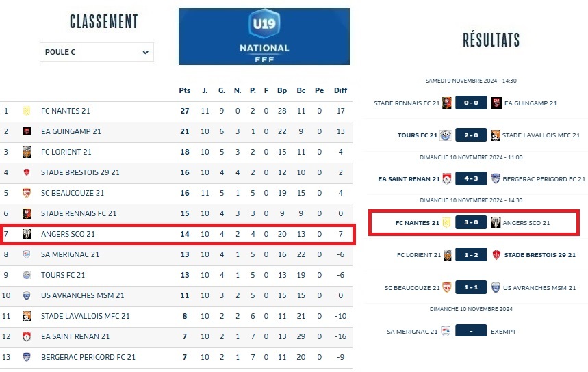588x372 pixels.
Task: Click the FC Nantes crest in standings
Action: point(27,111)
